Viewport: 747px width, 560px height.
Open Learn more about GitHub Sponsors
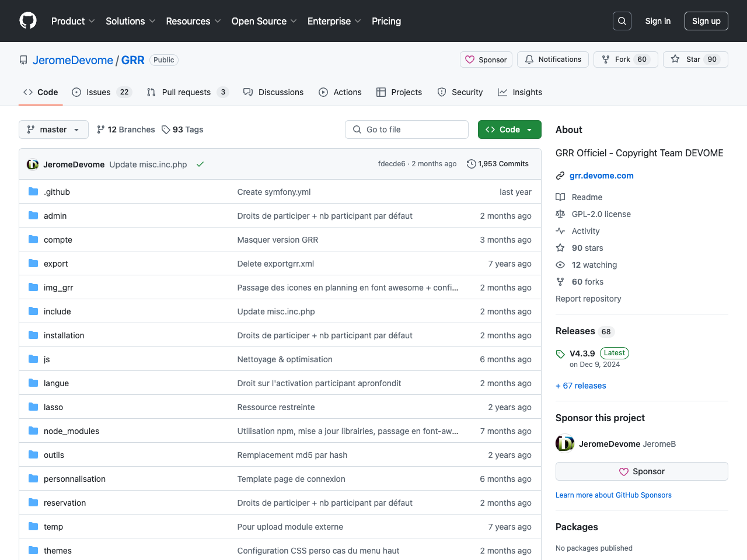coord(613,495)
